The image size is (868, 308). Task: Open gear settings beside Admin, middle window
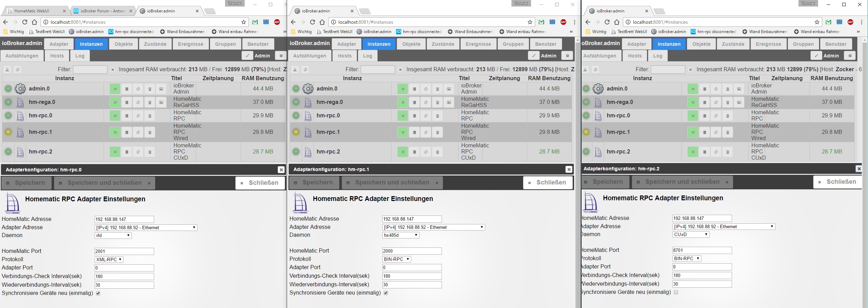(568, 55)
